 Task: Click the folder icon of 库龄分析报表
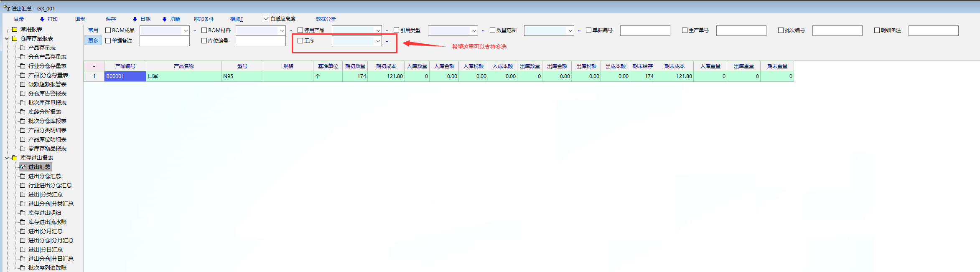[23, 112]
